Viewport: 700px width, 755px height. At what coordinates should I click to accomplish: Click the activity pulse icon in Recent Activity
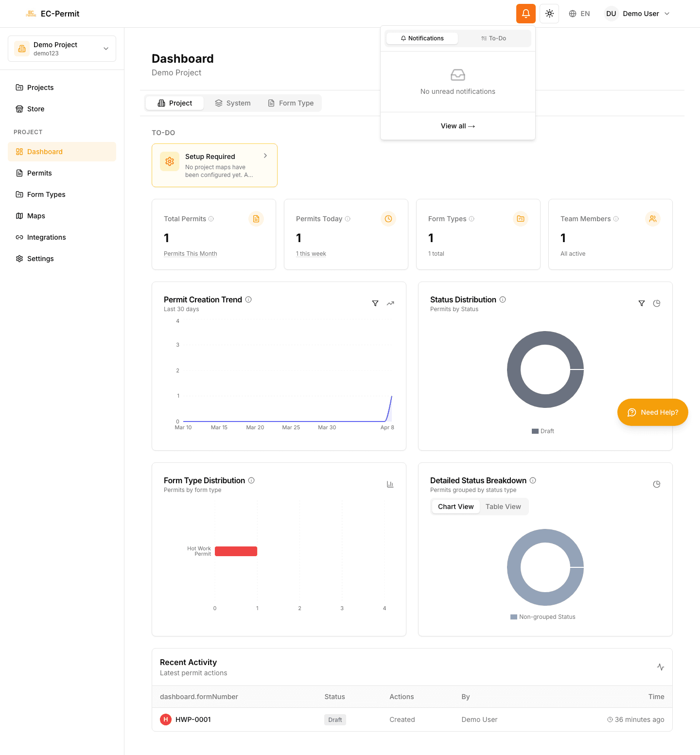(x=661, y=667)
